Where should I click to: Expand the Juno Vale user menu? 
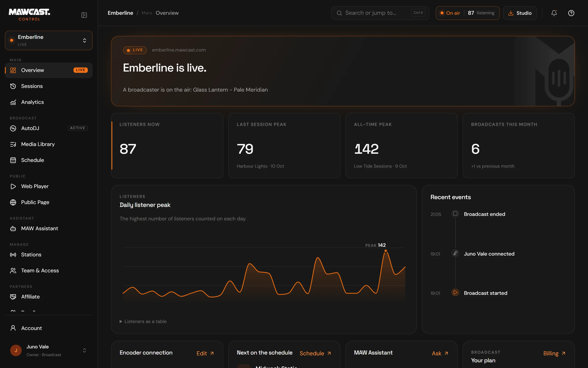(x=49, y=350)
